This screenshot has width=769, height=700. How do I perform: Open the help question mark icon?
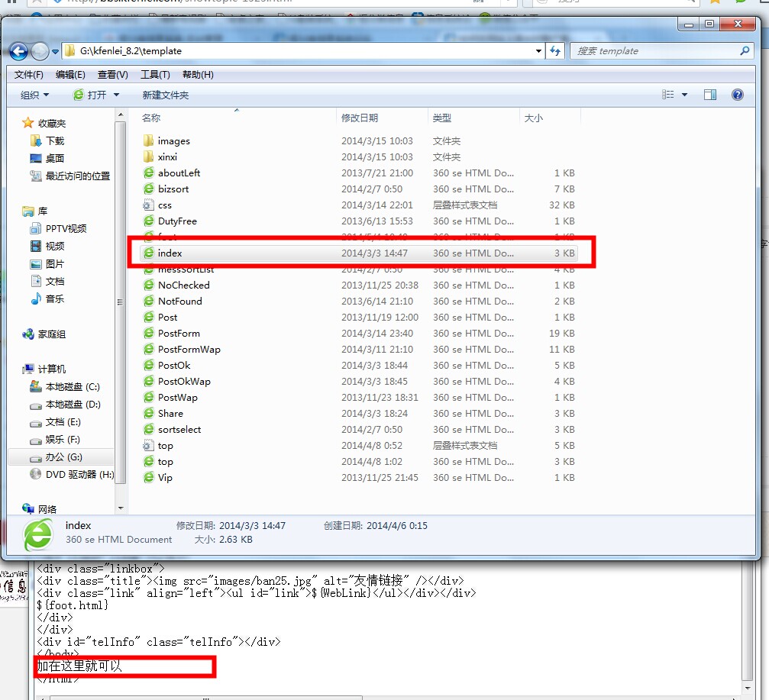[737, 95]
